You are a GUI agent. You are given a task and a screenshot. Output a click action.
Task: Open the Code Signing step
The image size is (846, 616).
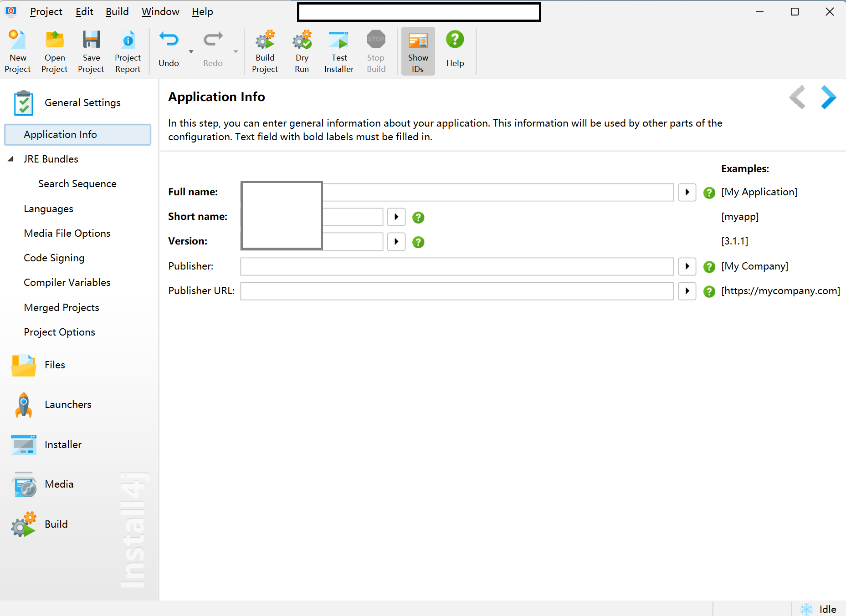pos(54,258)
